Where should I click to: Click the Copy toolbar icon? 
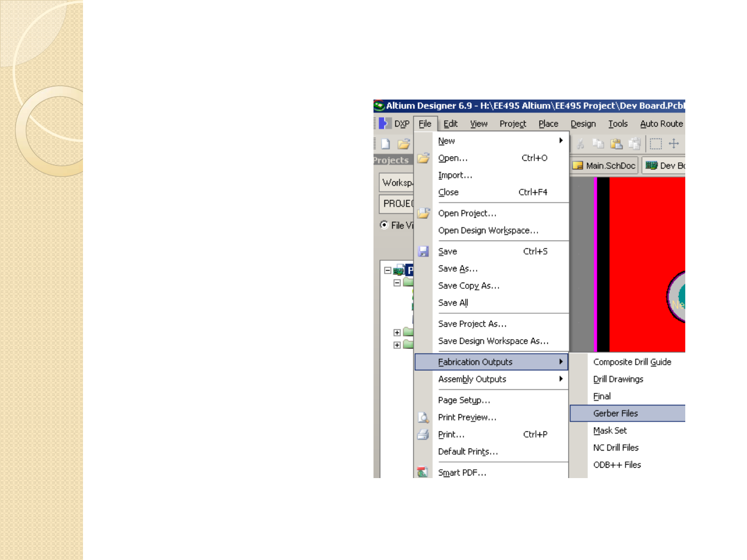click(x=598, y=144)
